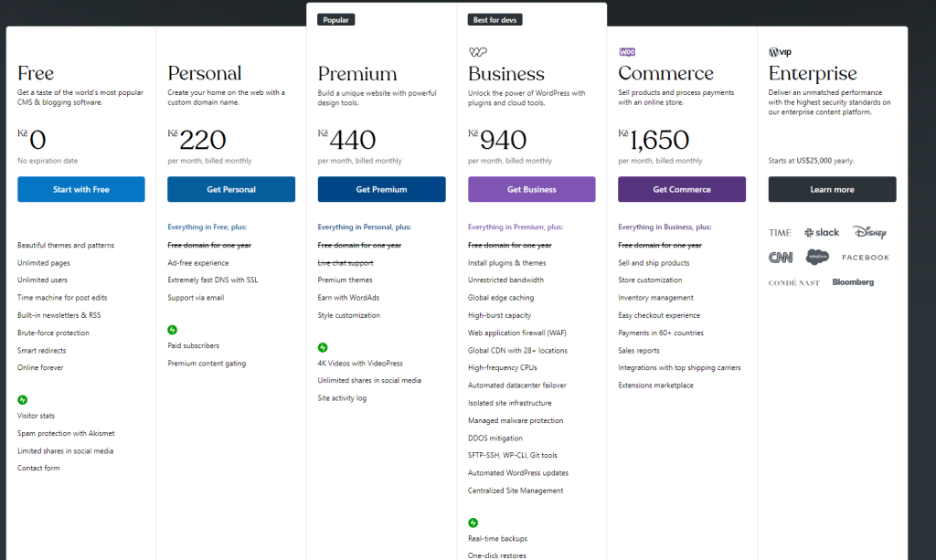Choose the Get Personal plan button
The image size is (936, 560).
231,189
